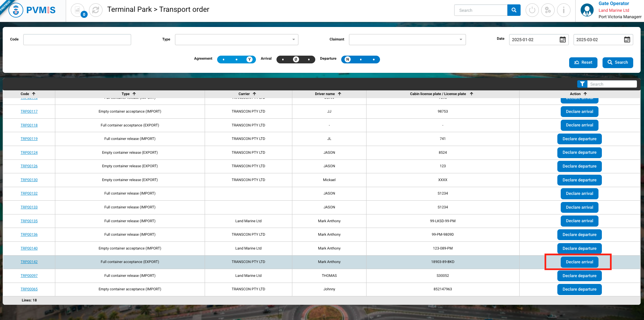Click the Code input field
Image resolution: width=644 pixels, height=320 pixels.
pyautogui.click(x=77, y=39)
